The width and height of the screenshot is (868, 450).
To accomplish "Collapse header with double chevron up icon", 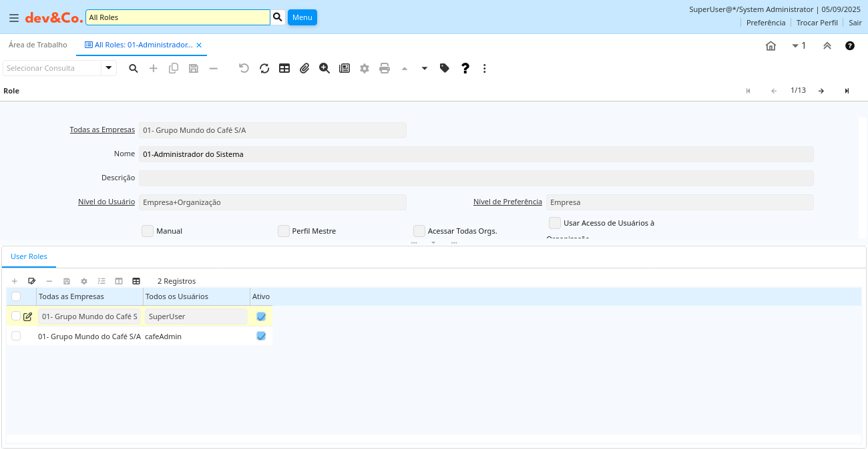I will pos(827,45).
